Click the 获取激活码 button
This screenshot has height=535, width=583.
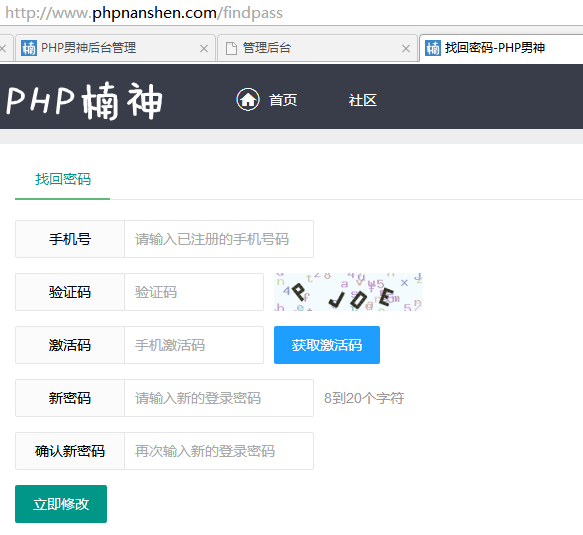(x=327, y=345)
